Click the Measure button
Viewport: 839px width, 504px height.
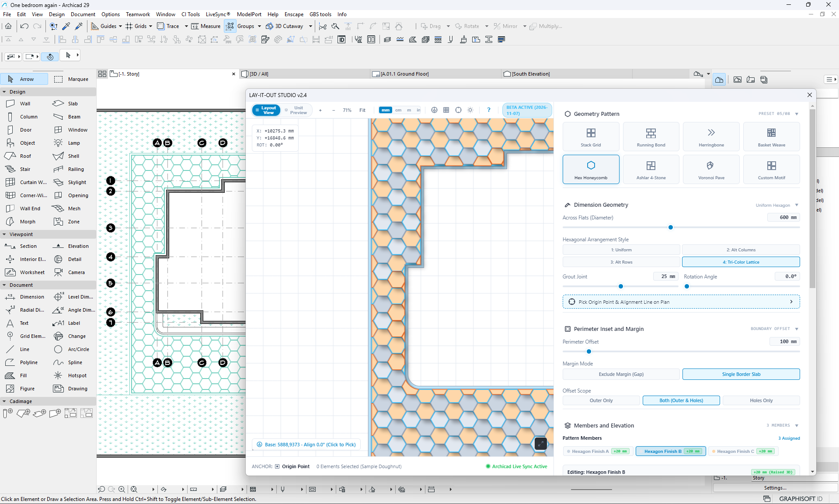206,26
